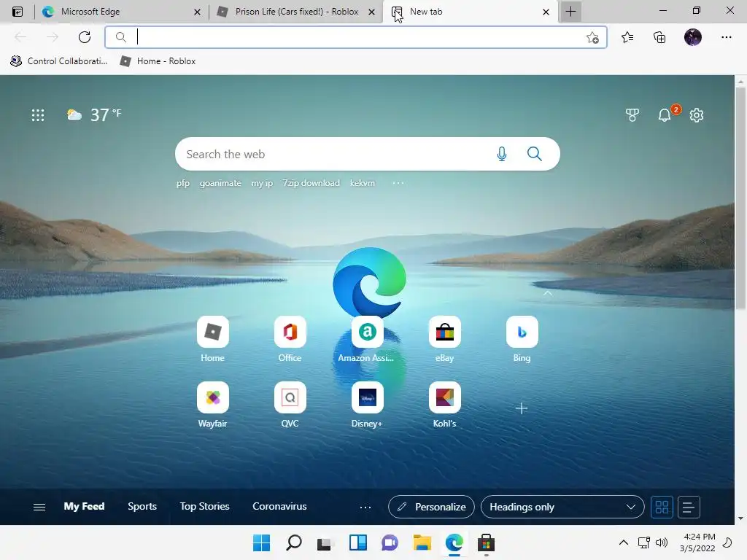Open the feed hamburger menu

39,507
